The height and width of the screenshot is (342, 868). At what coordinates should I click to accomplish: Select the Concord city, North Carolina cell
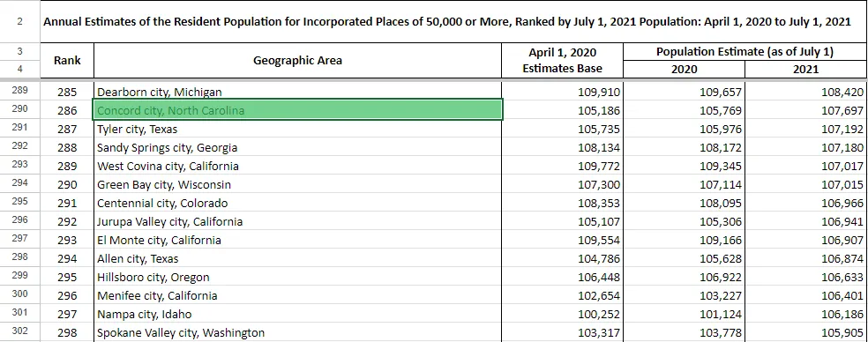pyautogui.click(x=298, y=110)
